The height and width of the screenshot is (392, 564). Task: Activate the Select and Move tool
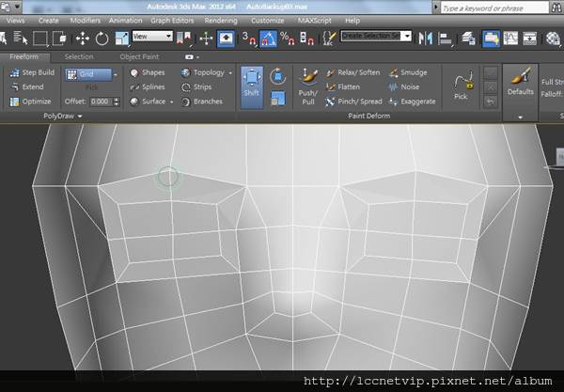83,39
